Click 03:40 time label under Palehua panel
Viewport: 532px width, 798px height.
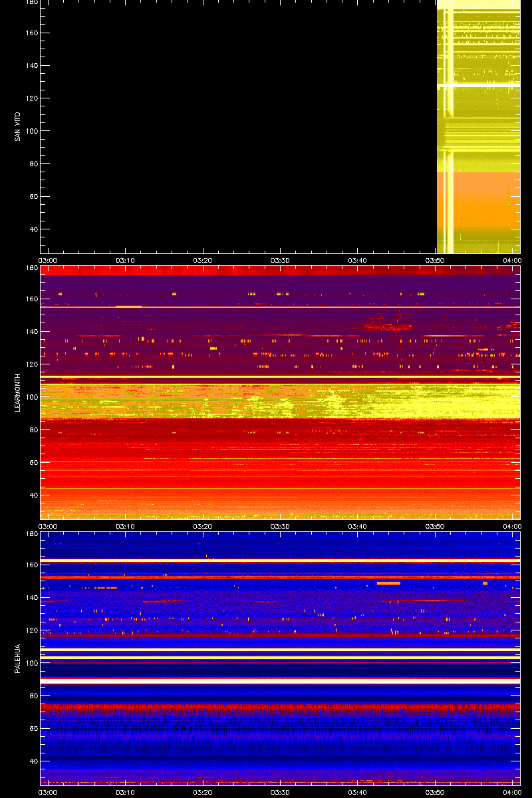point(358,793)
